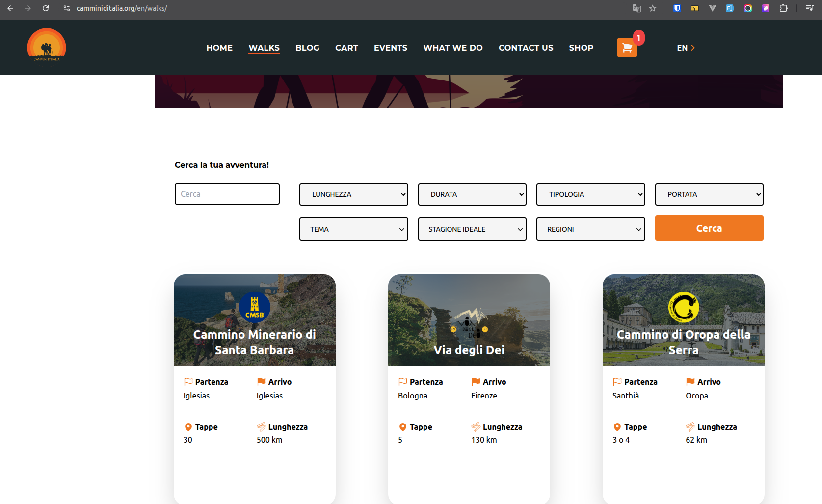Open the purple extension icon
Screen dimensions: 822x504
coord(766,8)
